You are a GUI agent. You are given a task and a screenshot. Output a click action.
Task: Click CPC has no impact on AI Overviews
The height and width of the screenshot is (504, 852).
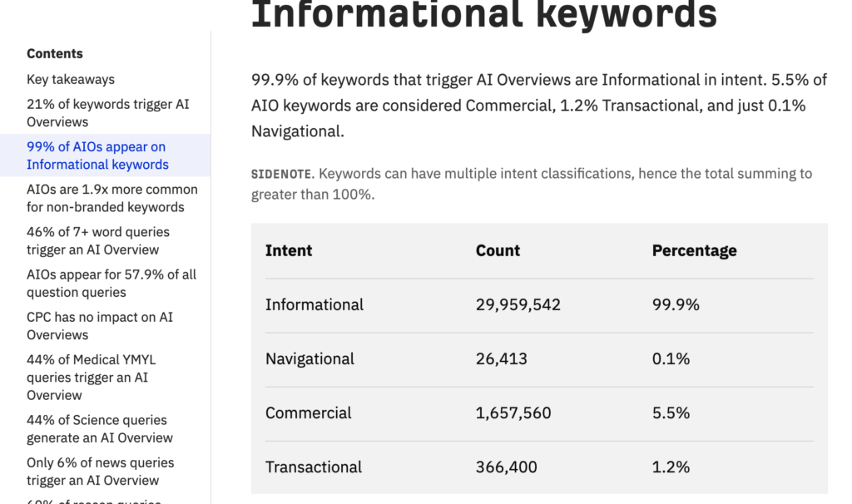tap(100, 326)
